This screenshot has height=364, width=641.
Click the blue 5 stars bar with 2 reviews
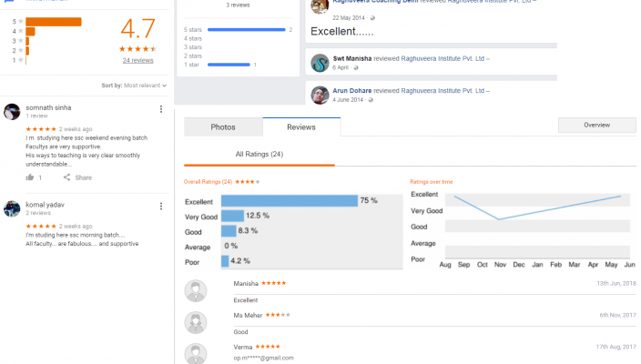coord(247,30)
